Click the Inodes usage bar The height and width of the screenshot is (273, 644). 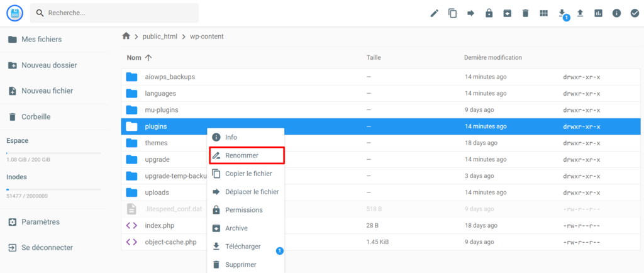click(53, 190)
